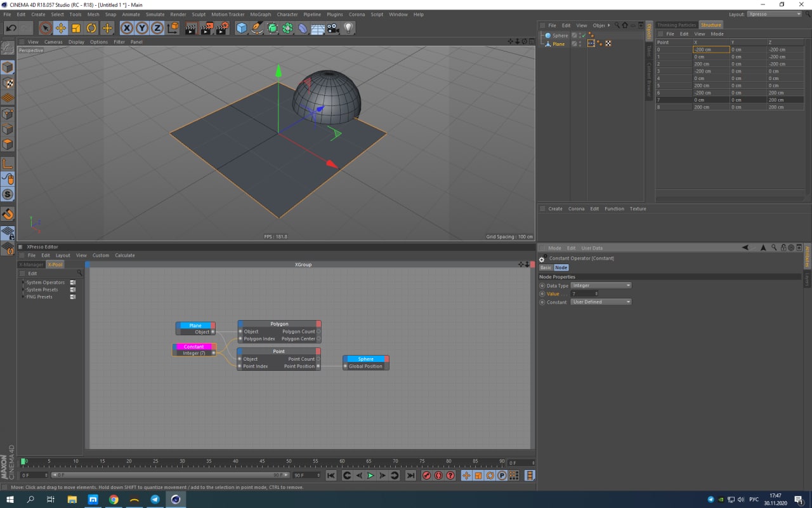
Task: Open the spline Pen tool
Action: (257, 28)
